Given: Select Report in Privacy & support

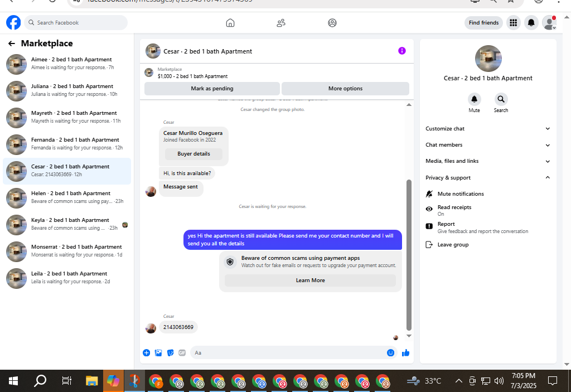Looking at the screenshot, I should coord(488,228).
